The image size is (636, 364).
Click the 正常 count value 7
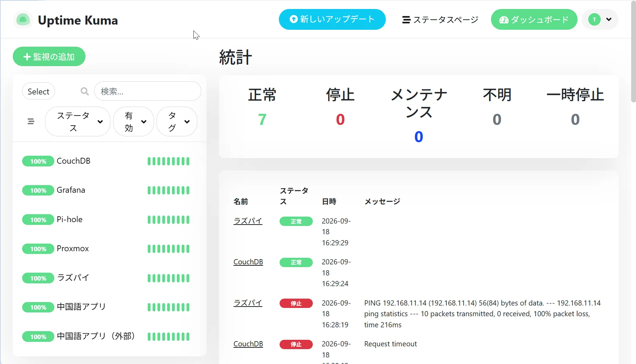[262, 120]
